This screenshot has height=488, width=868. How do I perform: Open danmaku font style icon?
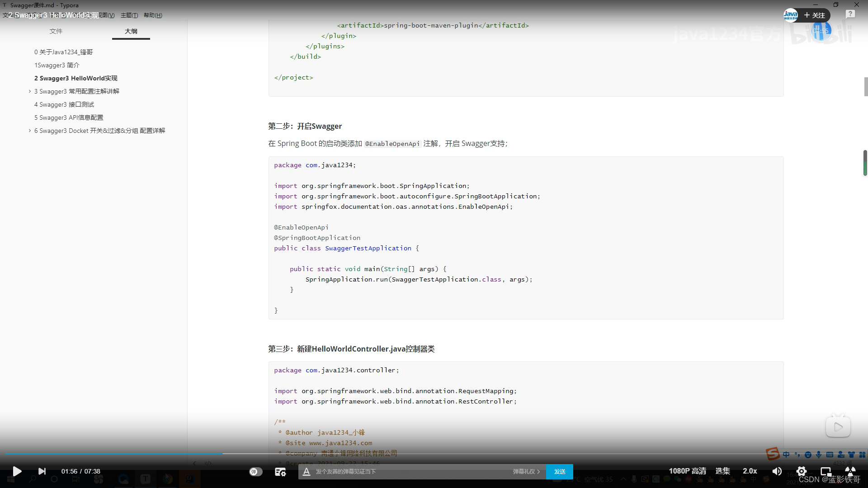(x=307, y=471)
